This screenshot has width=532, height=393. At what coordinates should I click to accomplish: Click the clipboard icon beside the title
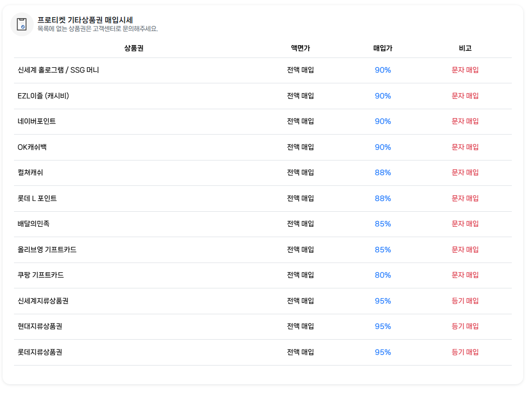point(22,24)
